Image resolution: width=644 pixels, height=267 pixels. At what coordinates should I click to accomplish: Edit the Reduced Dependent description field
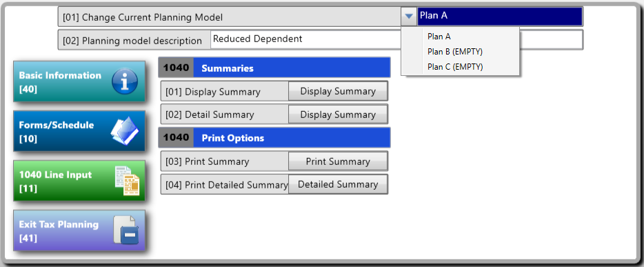pos(396,40)
